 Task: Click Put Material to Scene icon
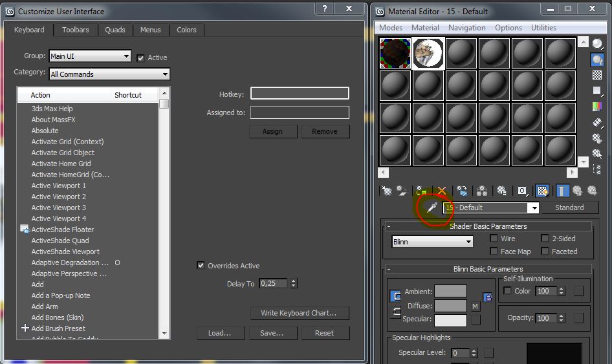coord(402,190)
